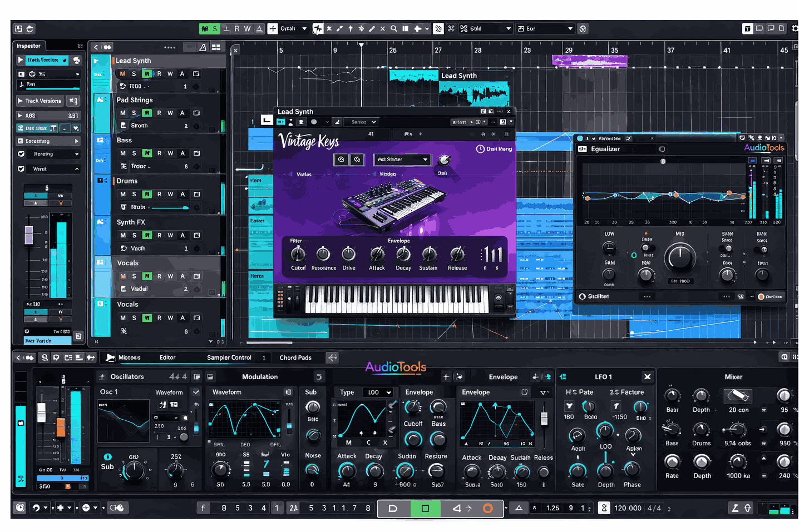Open the piano keyboard view in Vintage Keys
This screenshot has height=532, width=799.
(395, 300)
